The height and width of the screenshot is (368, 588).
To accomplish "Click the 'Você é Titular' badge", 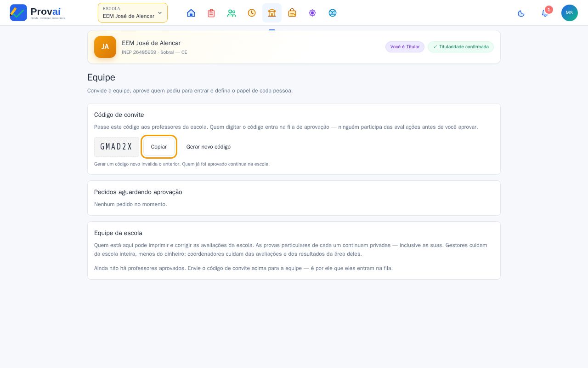I will (405, 47).
